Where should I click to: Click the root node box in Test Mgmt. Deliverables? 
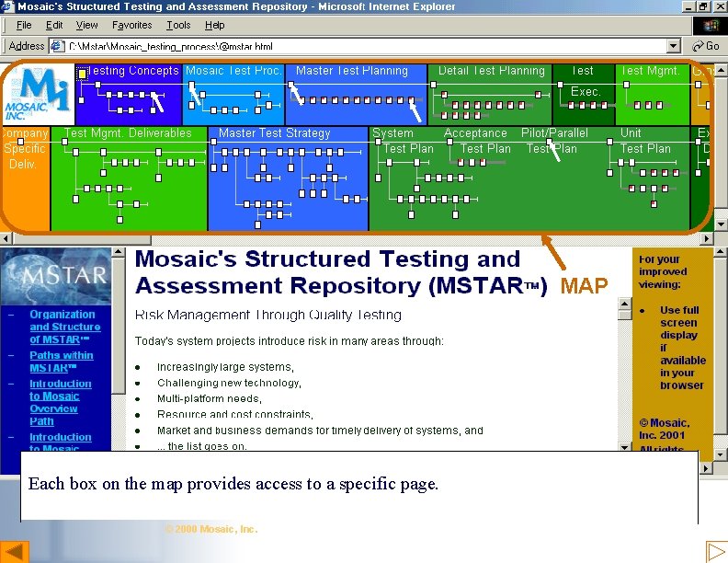point(65,142)
